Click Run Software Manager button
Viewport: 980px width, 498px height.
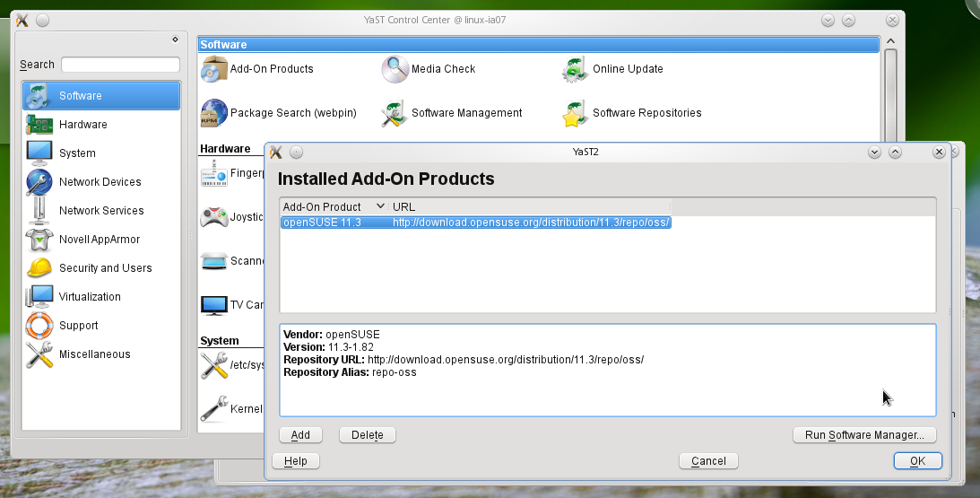pyautogui.click(x=864, y=435)
